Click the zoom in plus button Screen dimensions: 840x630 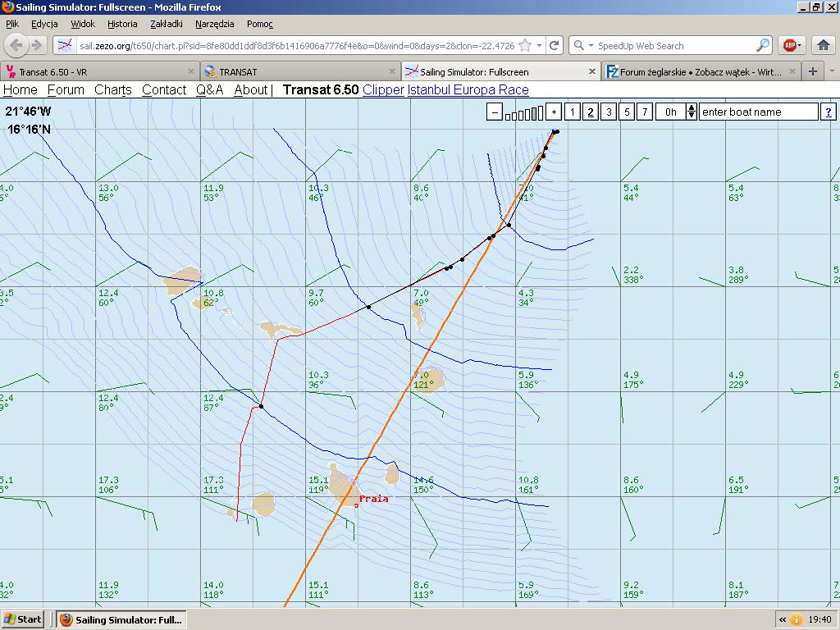[554, 112]
